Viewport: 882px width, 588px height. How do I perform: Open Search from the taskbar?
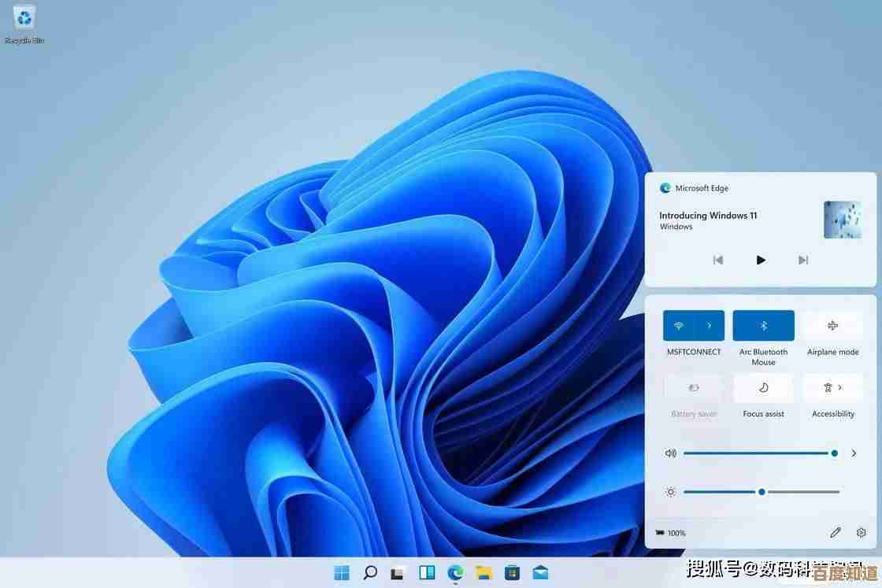point(369,574)
